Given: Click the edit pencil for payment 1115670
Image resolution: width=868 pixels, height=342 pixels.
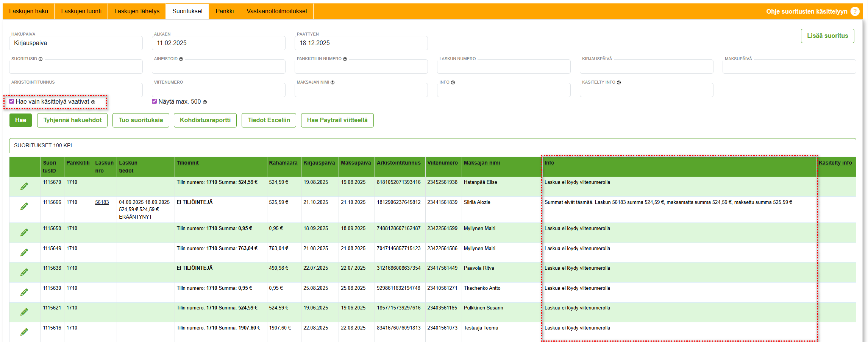Looking at the screenshot, I should (x=24, y=186).
